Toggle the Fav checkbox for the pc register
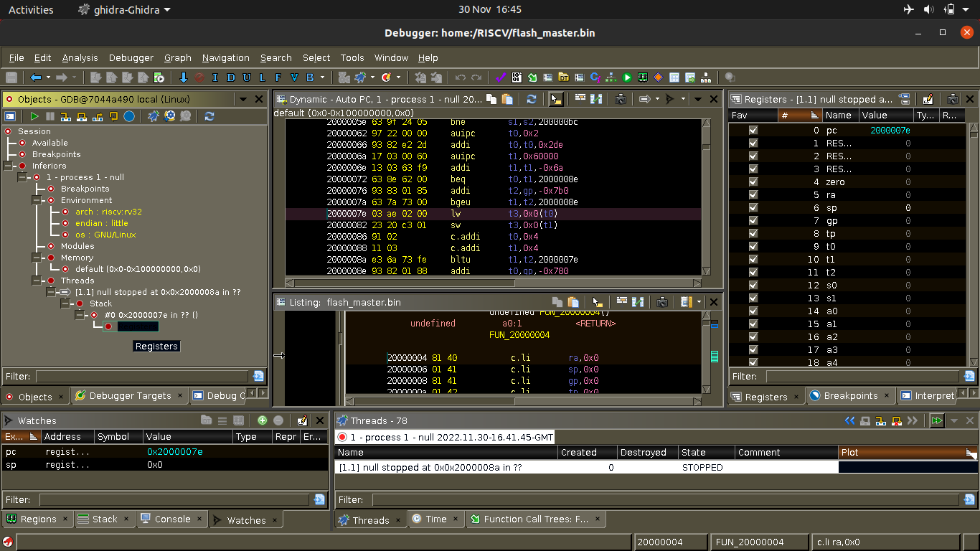980x551 pixels. point(753,130)
